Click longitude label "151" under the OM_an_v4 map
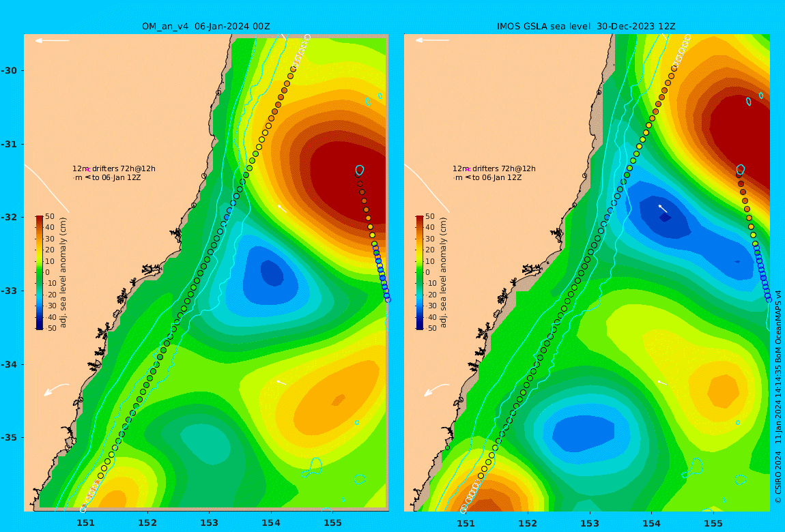The width and height of the screenshot is (785, 532). coord(85,523)
